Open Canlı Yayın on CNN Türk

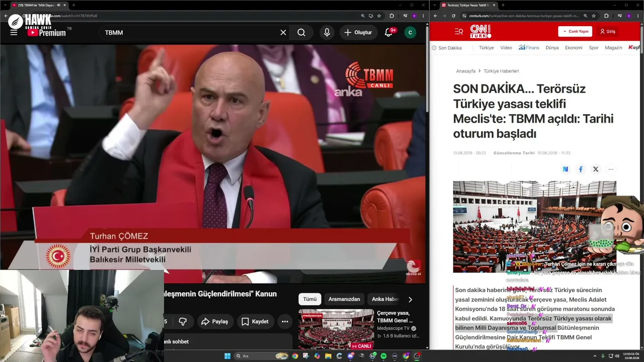(x=575, y=32)
